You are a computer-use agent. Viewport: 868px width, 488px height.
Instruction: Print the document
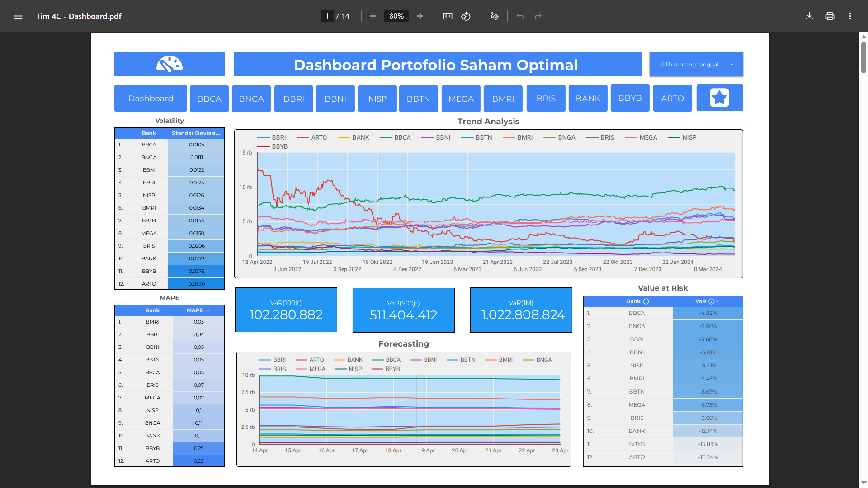(x=830, y=16)
